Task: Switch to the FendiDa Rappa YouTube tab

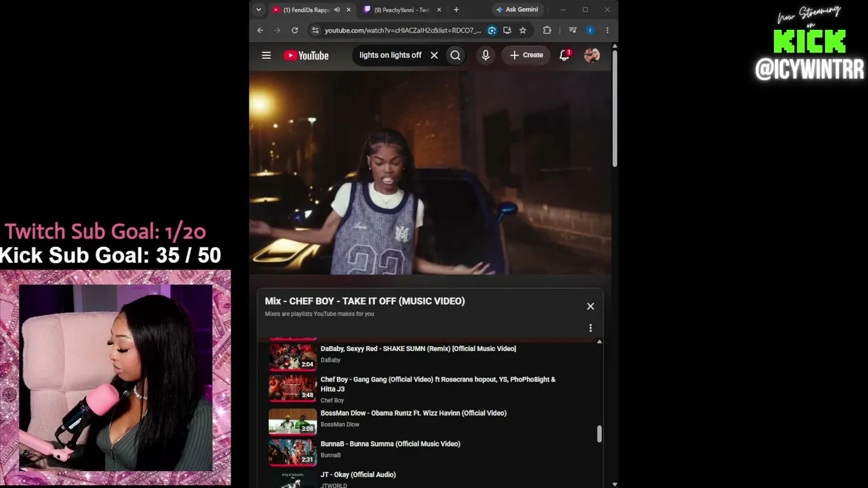Action: coord(307,10)
